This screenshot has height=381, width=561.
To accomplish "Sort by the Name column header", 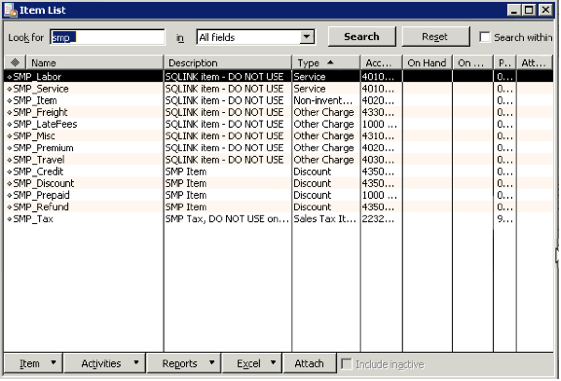I will (95, 63).
